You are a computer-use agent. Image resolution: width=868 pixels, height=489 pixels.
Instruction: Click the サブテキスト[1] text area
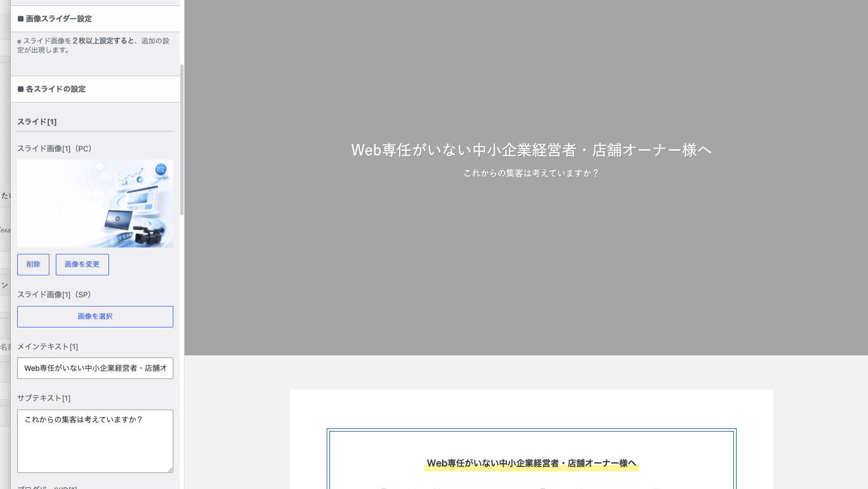tap(95, 441)
